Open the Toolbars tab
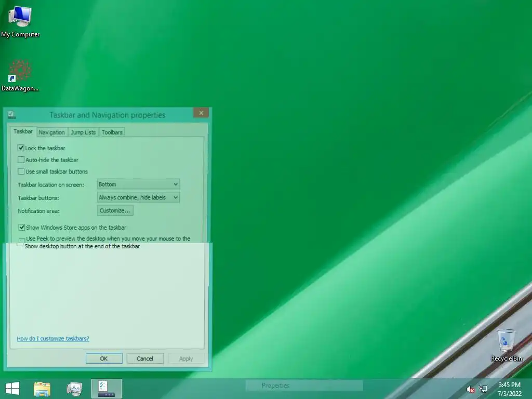 tap(112, 132)
